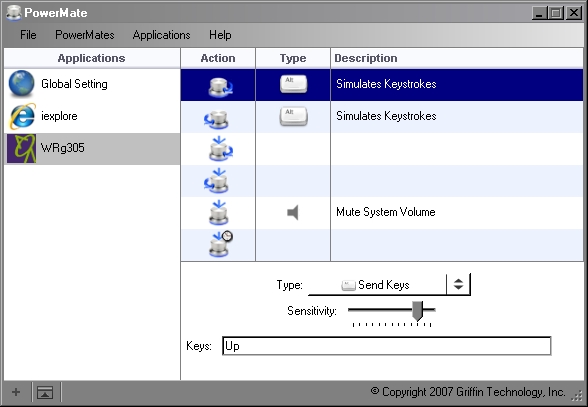This screenshot has height=407, width=588.
Task: Click the Mute System Volume description
Action: coord(386,212)
